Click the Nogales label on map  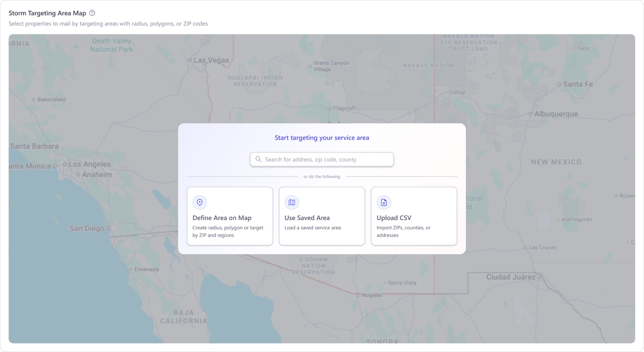(x=372, y=295)
